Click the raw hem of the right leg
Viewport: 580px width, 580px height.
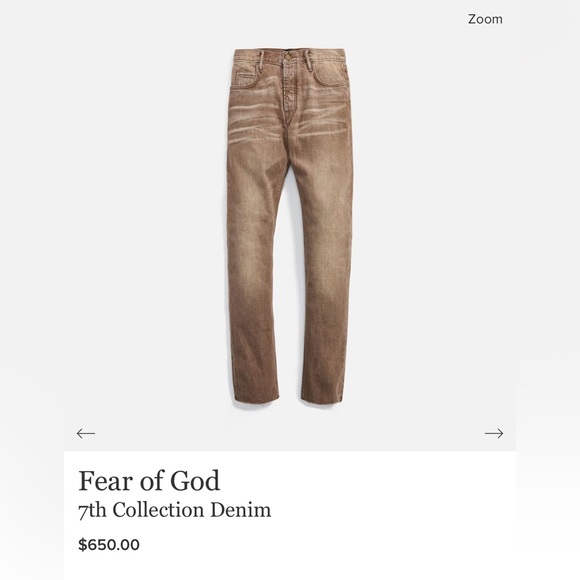coord(321,402)
